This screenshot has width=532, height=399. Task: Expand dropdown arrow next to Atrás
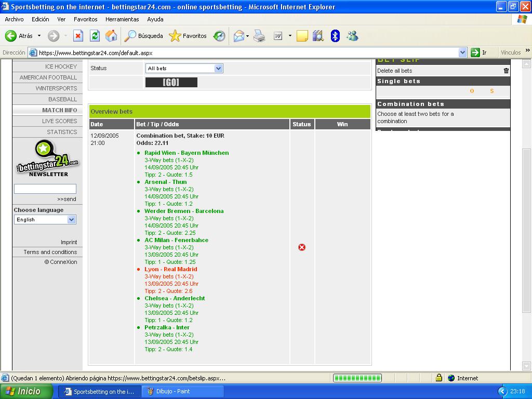[x=39, y=36]
